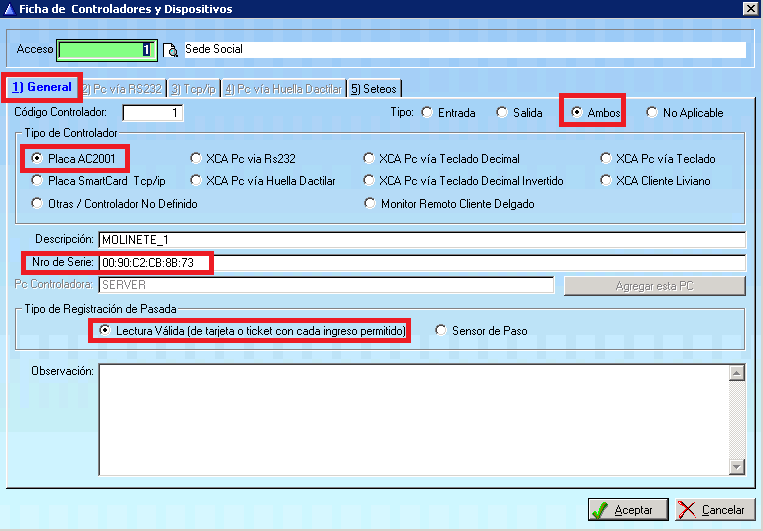
Task: Choose Placa SmartCard Tcp/ip option
Action: click(x=38, y=181)
